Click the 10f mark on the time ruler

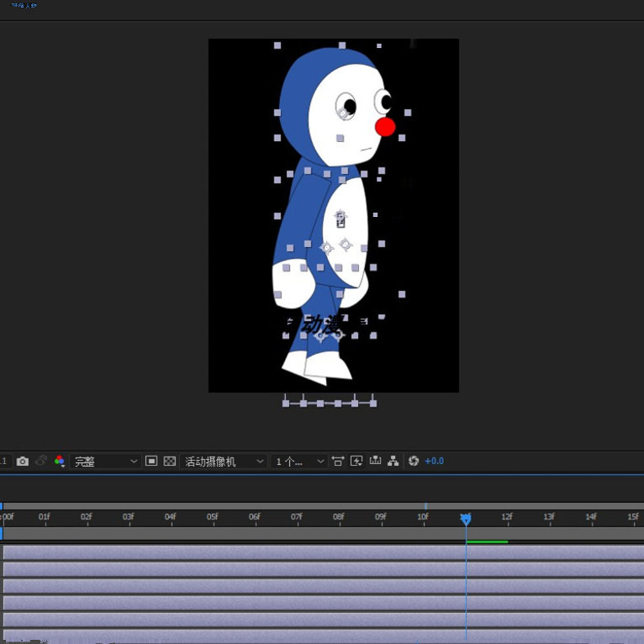pyautogui.click(x=423, y=517)
